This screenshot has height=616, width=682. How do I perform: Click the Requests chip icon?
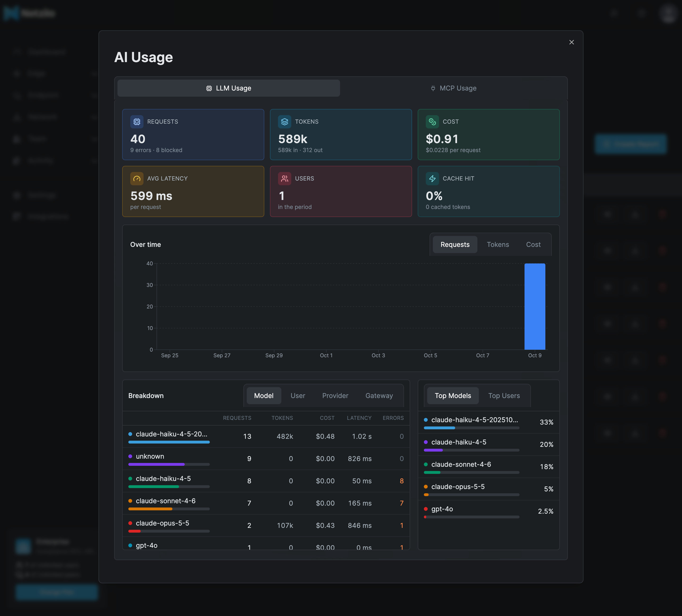point(137,122)
